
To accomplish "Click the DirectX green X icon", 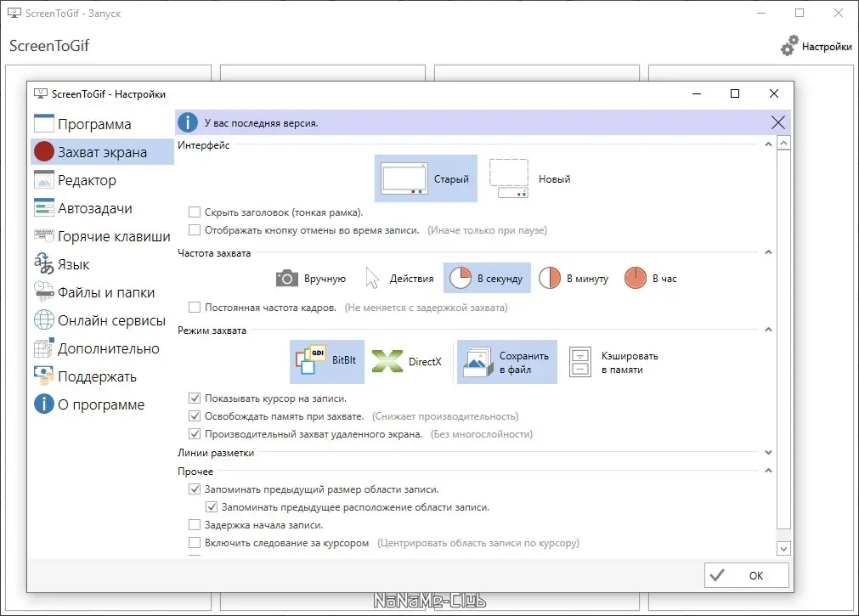I will (387, 361).
